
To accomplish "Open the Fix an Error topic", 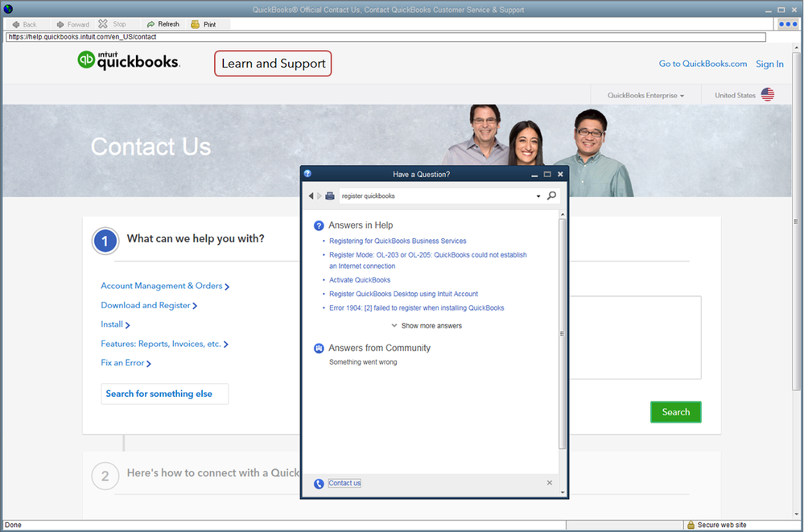I will 126,363.
